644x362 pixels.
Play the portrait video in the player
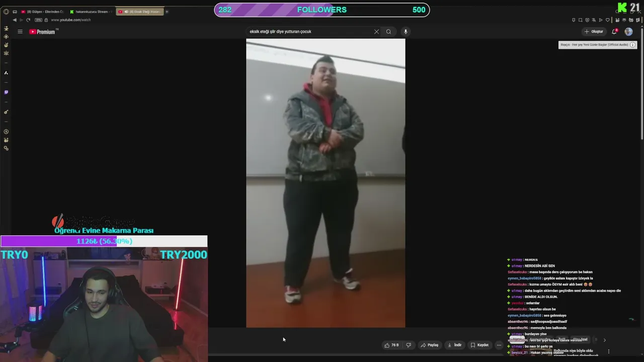pos(326,183)
